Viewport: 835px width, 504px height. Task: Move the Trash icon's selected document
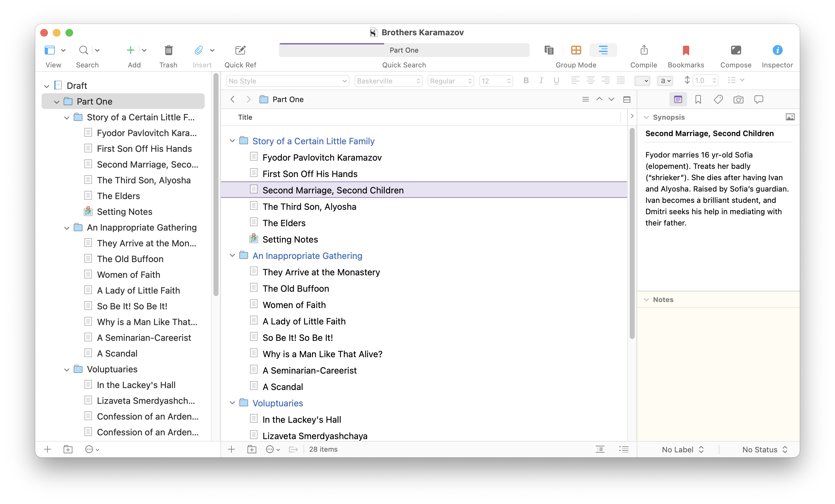pyautogui.click(x=168, y=50)
